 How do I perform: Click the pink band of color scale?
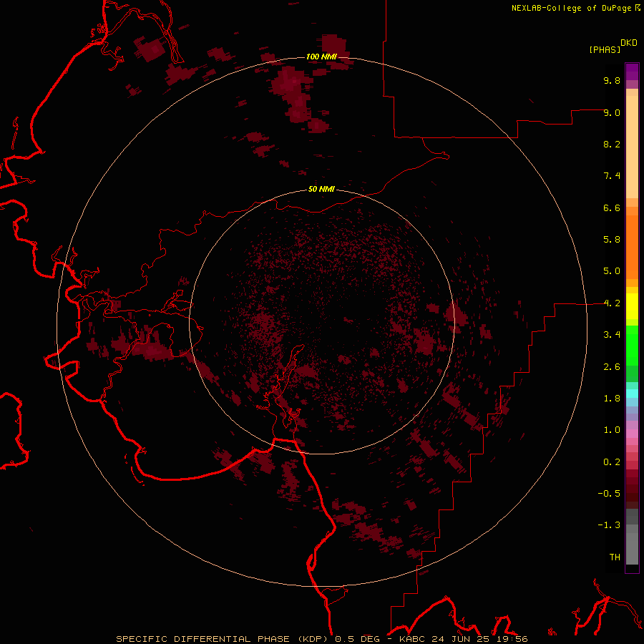click(632, 434)
